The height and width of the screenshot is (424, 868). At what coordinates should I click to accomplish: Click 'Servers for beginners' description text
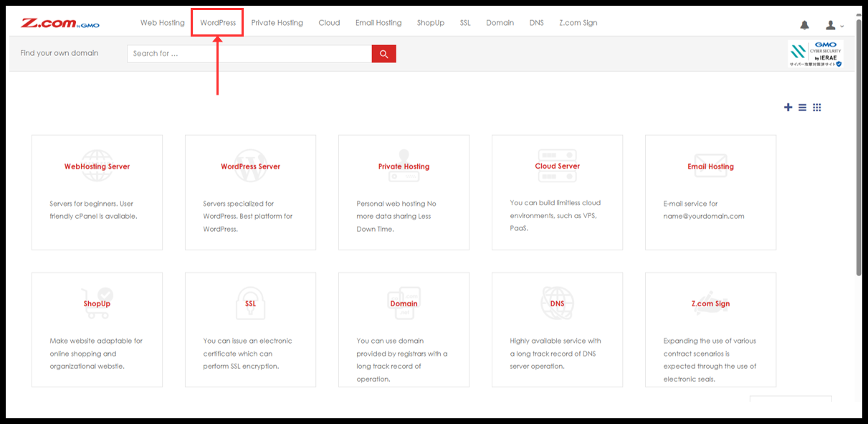pos(93,210)
